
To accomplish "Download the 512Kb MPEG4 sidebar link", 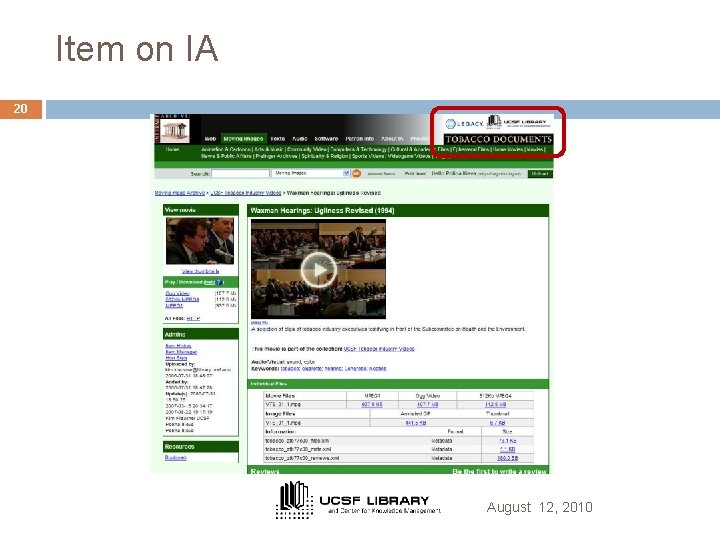I will click(182, 299).
